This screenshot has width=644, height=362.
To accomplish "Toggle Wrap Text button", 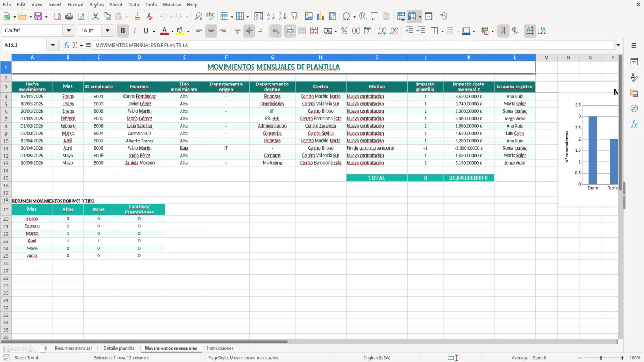I will click(x=276, y=31).
